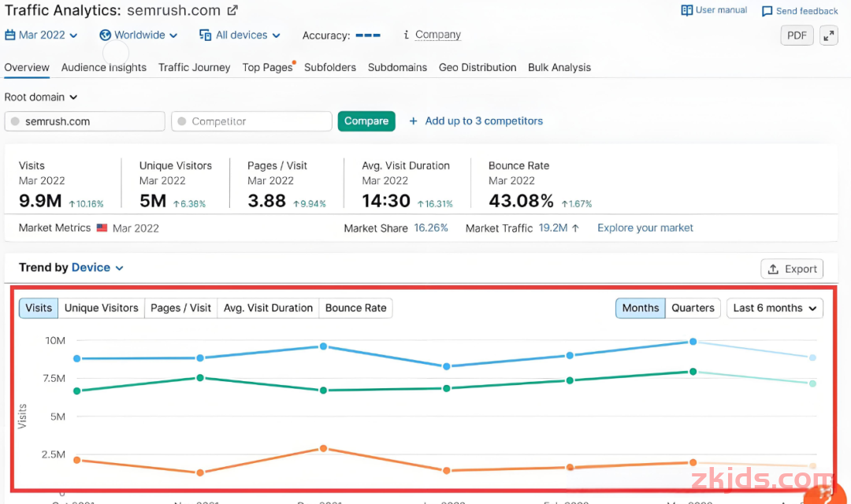Select the Unique Visitors chart metric

tap(102, 308)
